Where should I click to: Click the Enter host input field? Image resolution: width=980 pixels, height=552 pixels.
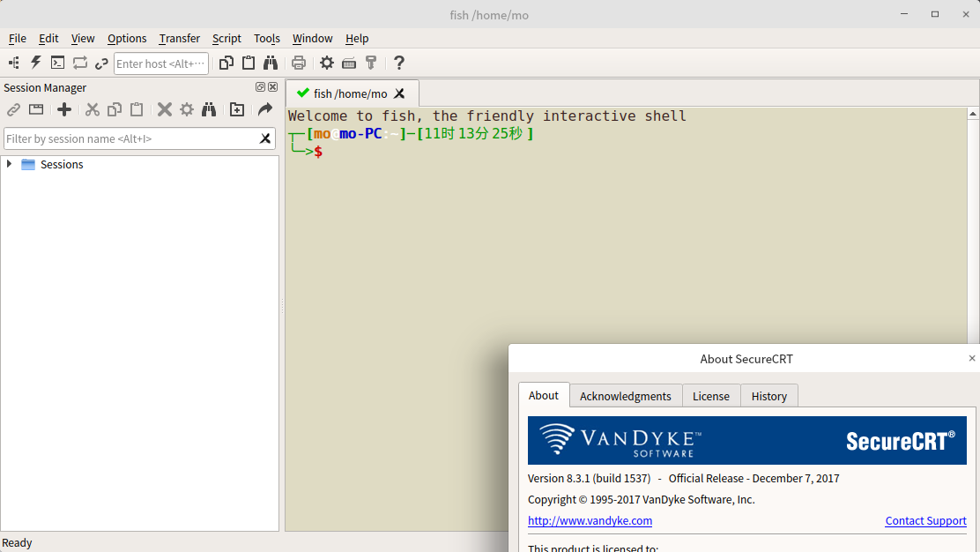(x=160, y=63)
